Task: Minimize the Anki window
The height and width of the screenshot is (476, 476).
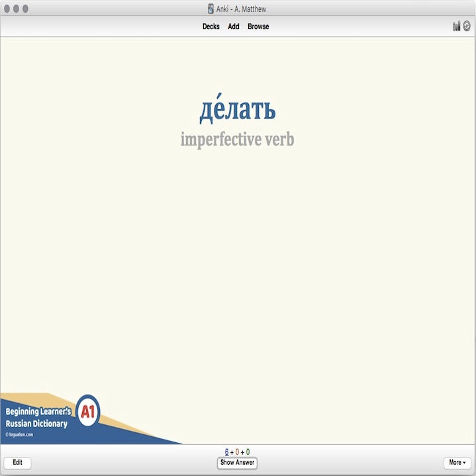Action: coord(16,9)
